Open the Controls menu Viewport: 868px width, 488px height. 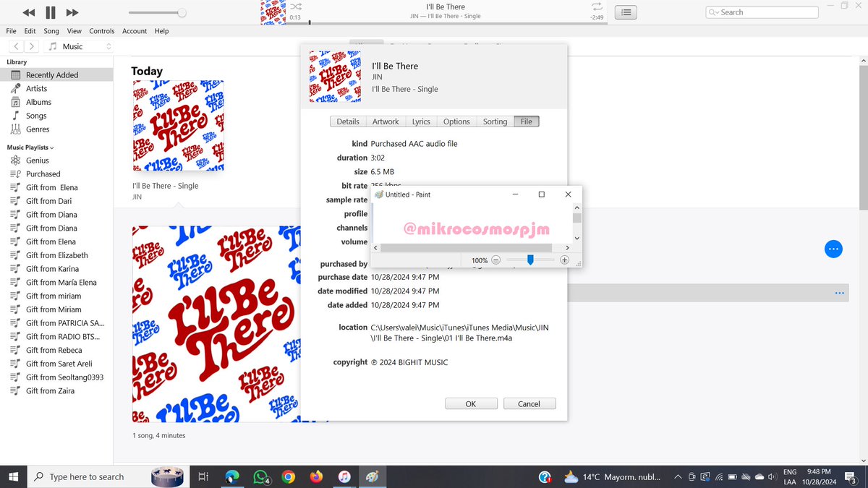[102, 31]
